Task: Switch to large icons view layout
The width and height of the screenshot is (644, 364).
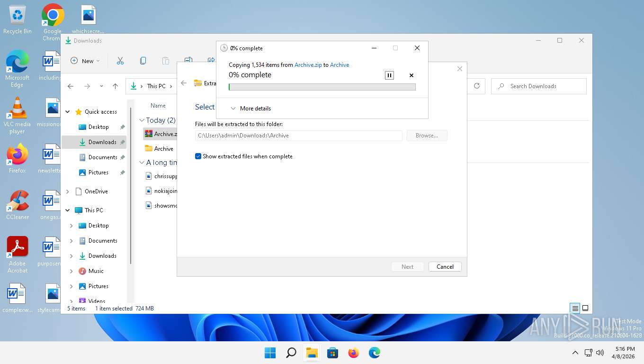Action: [x=585, y=308]
